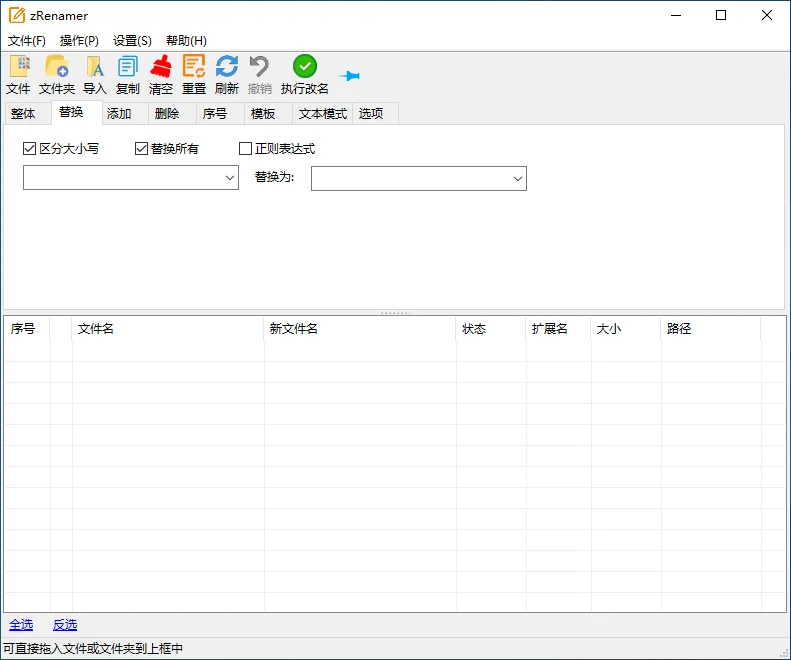The width and height of the screenshot is (791, 660).
Task: Open the 操作(P) menu
Action: pyautogui.click(x=79, y=41)
